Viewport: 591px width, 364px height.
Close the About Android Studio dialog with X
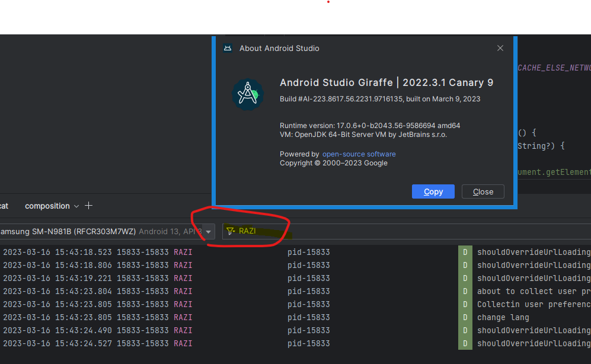(x=500, y=48)
